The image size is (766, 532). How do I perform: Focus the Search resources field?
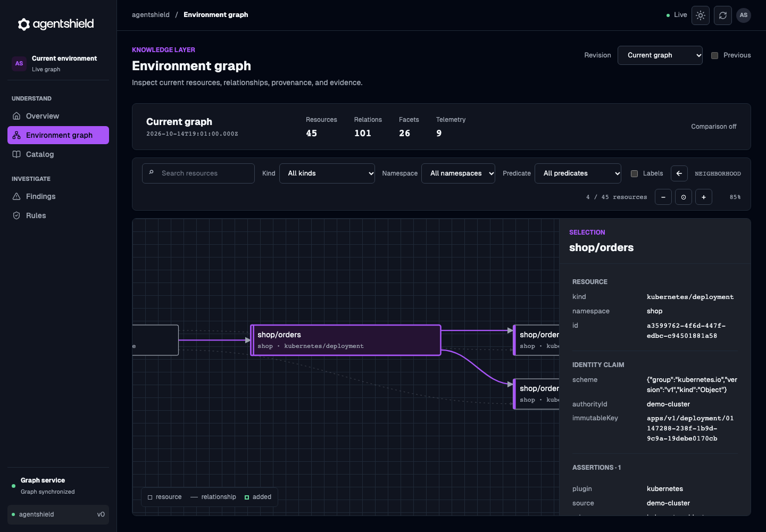click(x=198, y=173)
